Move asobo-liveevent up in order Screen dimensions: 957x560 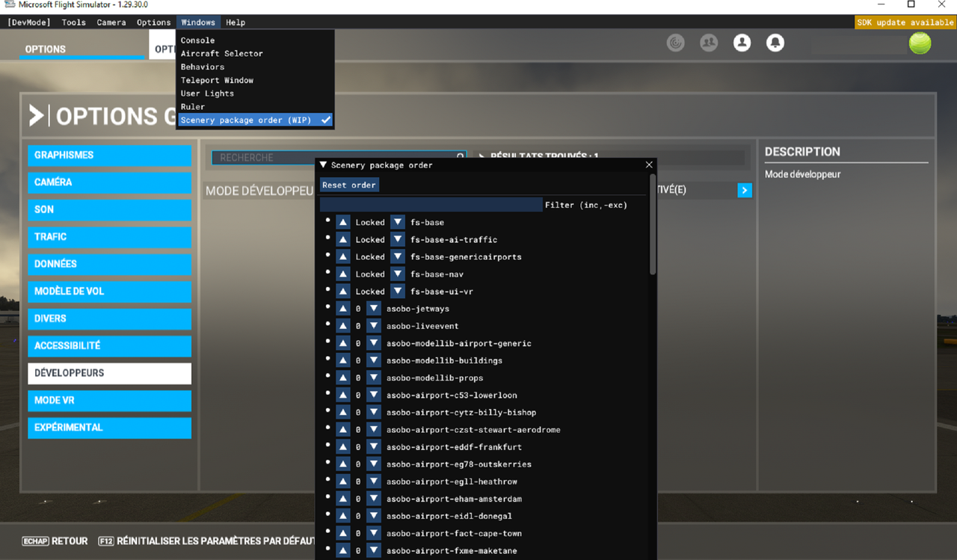point(342,325)
